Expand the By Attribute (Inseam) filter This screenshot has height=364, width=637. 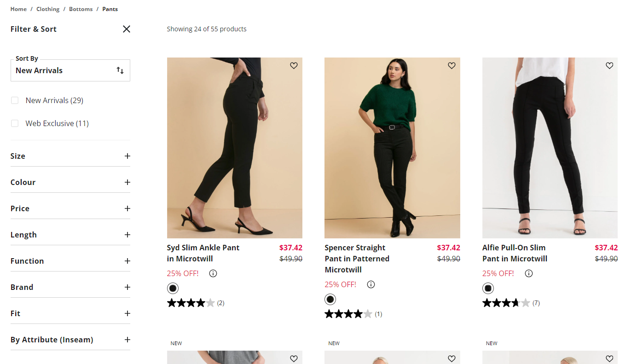coord(127,340)
